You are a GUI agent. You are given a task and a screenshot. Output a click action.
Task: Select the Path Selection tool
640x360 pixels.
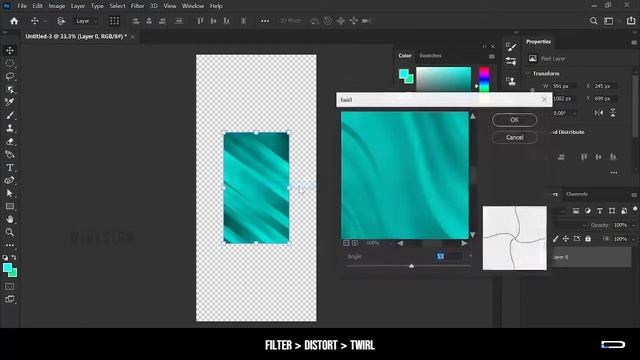click(10, 193)
